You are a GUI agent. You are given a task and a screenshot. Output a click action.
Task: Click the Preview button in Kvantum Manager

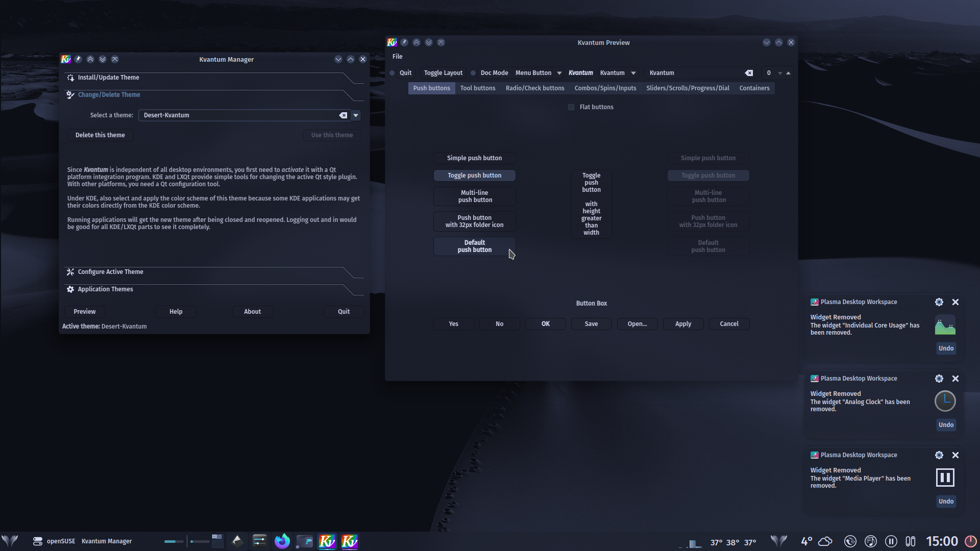tap(85, 312)
